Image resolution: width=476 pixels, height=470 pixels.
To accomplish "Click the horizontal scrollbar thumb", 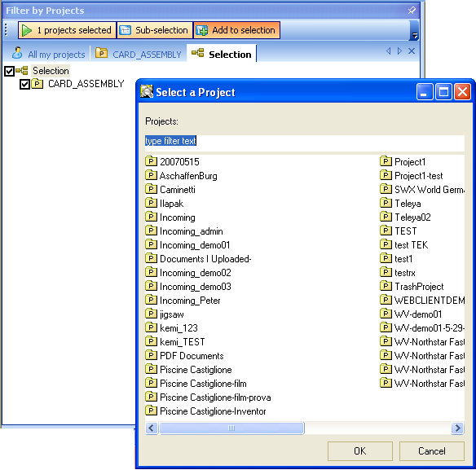I will (231, 428).
